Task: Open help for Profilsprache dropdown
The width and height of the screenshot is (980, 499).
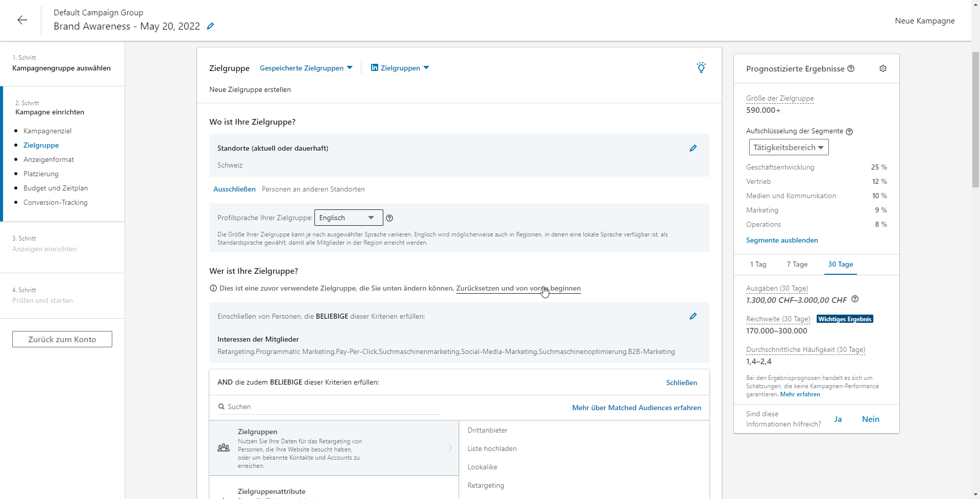Action: click(389, 218)
